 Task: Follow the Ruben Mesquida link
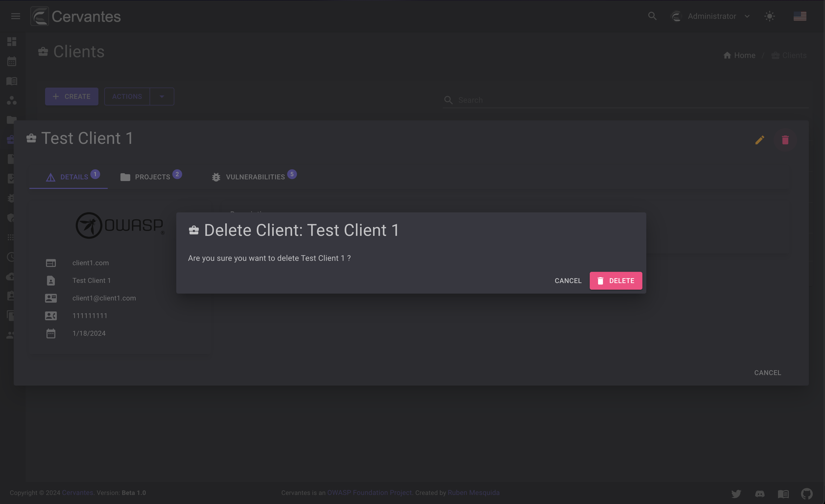coord(473,493)
